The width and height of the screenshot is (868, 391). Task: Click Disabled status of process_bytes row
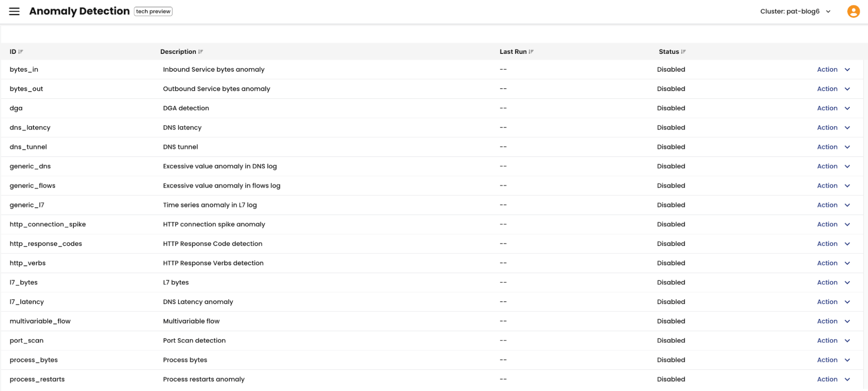[x=671, y=360]
